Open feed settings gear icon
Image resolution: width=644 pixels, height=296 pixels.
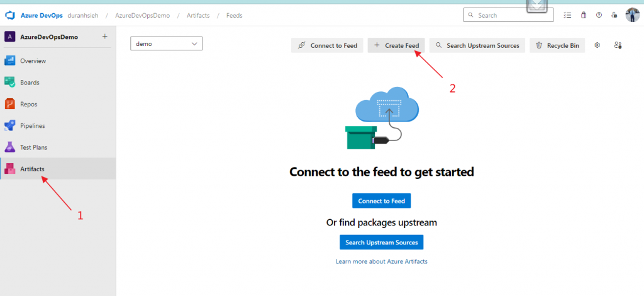pyautogui.click(x=597, y=45)
